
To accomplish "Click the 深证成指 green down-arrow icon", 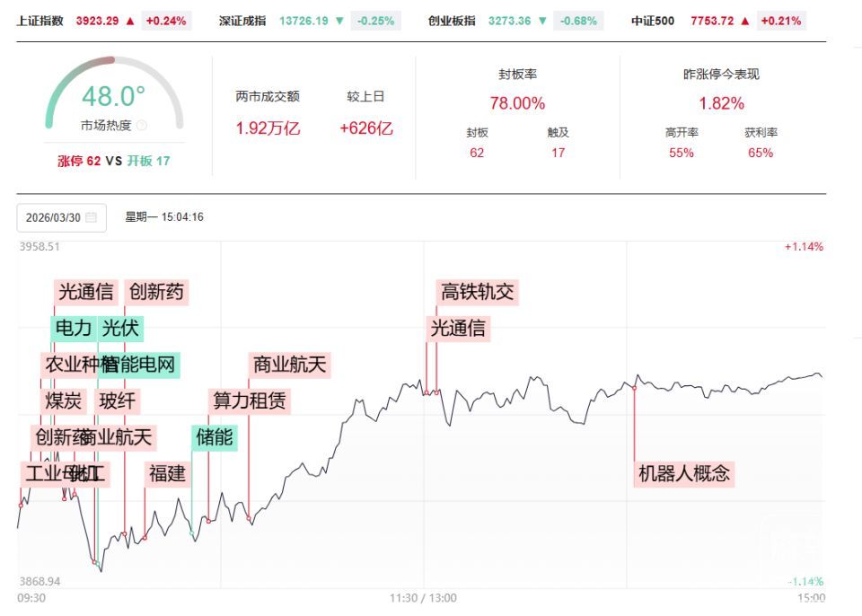I will 339,21.
